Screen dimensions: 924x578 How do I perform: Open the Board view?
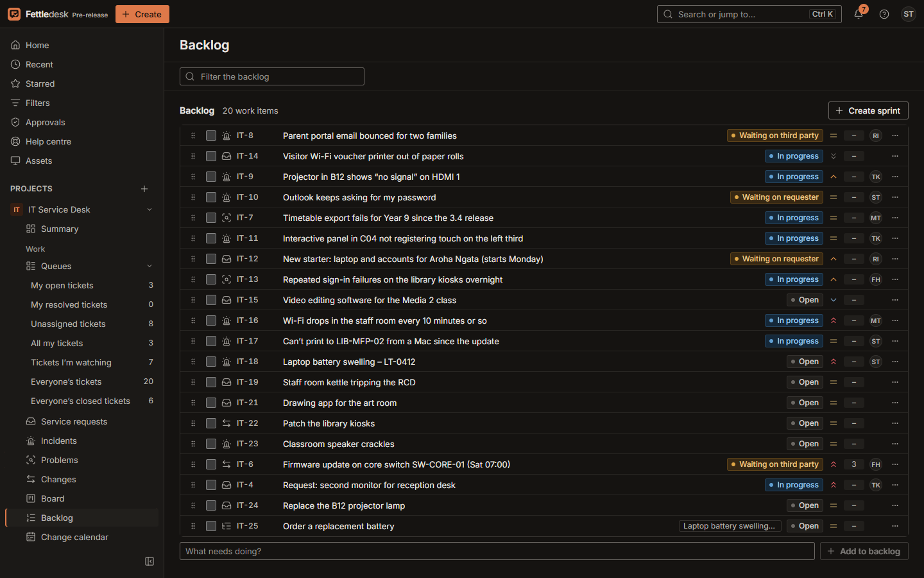[x=81, y=498]
